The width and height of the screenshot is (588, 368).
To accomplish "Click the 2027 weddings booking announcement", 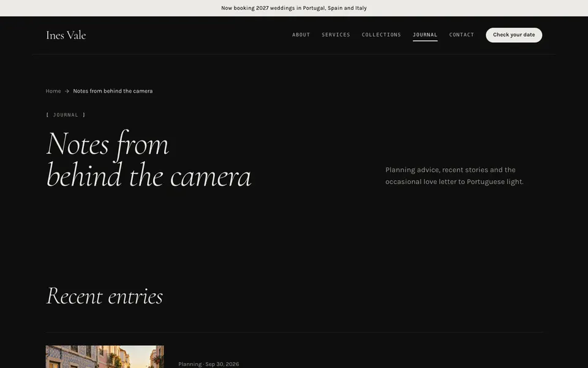I will click(294, 8).
